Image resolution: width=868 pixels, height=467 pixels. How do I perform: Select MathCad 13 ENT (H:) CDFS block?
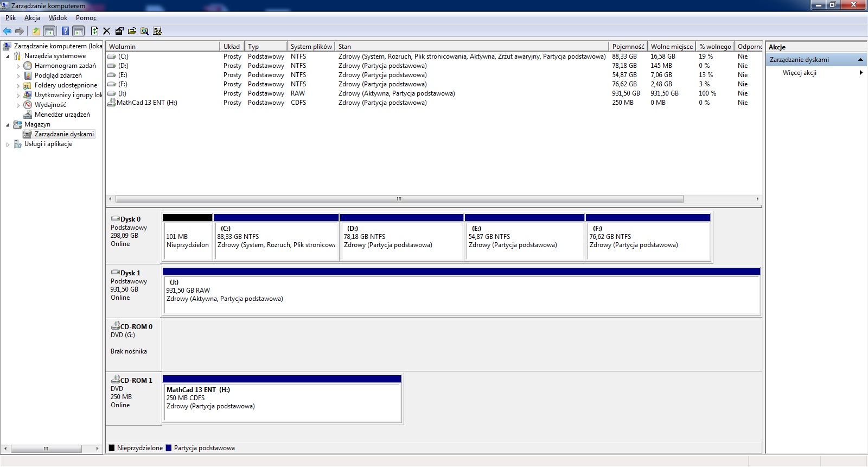[x=282, y=399]
